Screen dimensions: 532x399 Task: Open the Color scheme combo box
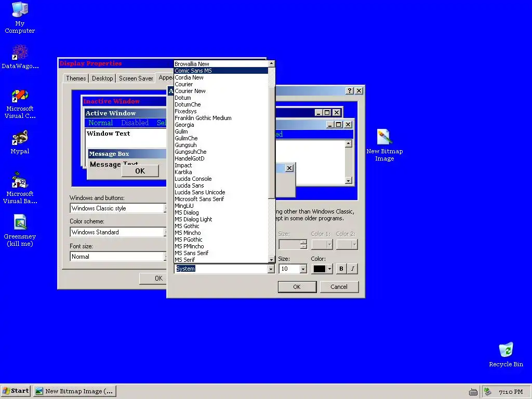pyautogui.click(x=118, y=232)
